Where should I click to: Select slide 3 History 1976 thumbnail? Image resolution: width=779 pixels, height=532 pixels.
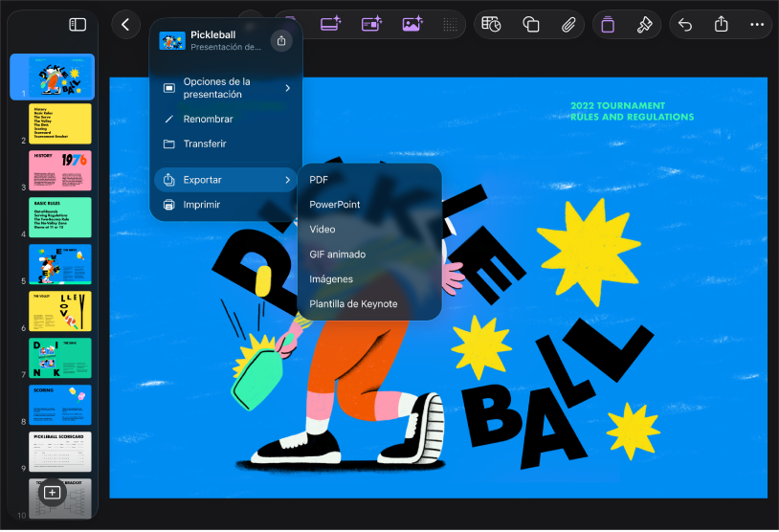click(60, 170)
